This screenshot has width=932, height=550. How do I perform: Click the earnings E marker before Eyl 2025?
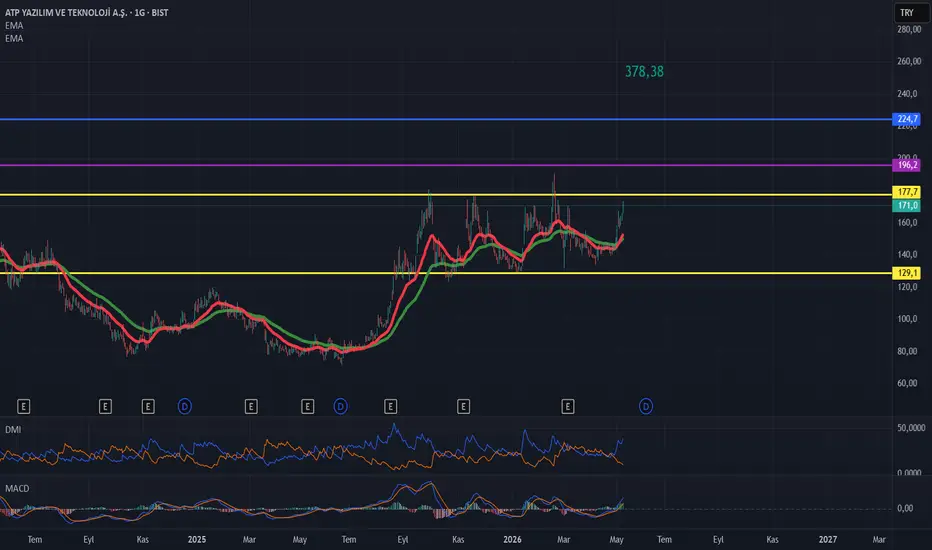point(391,407)
